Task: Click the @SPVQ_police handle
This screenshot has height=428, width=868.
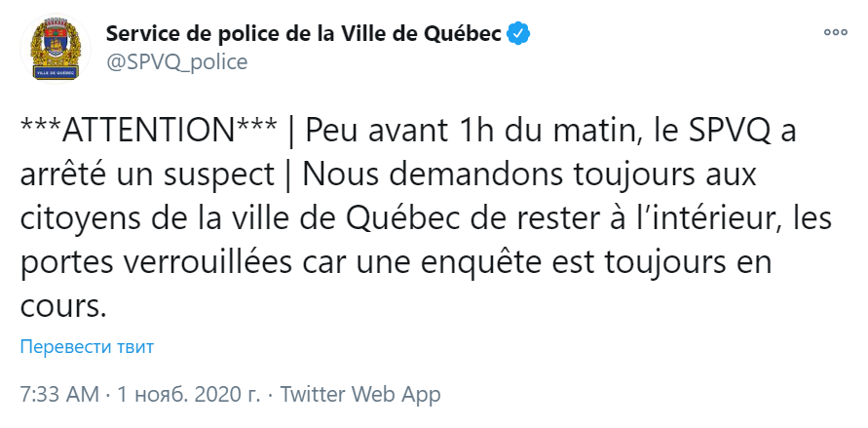Action: pos(176,62)
